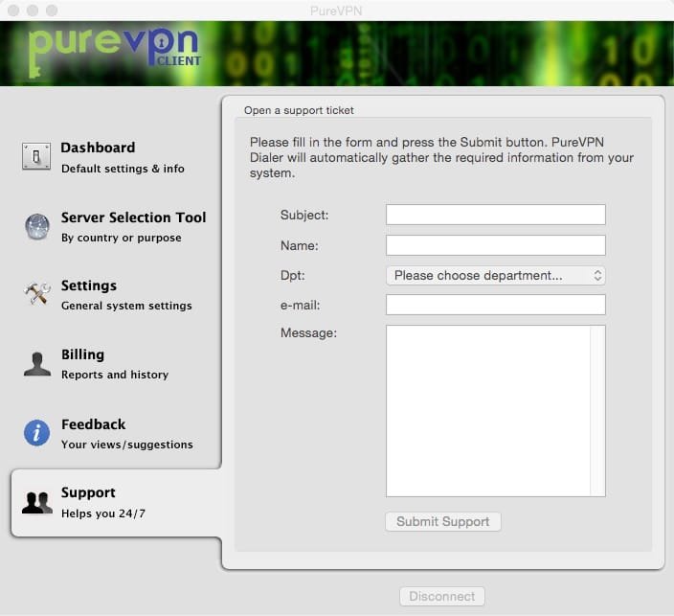This screenshot has height=616, width=674.
Task: Open Settings via the hammer and wrench icon
Action: tap(36, 294)
